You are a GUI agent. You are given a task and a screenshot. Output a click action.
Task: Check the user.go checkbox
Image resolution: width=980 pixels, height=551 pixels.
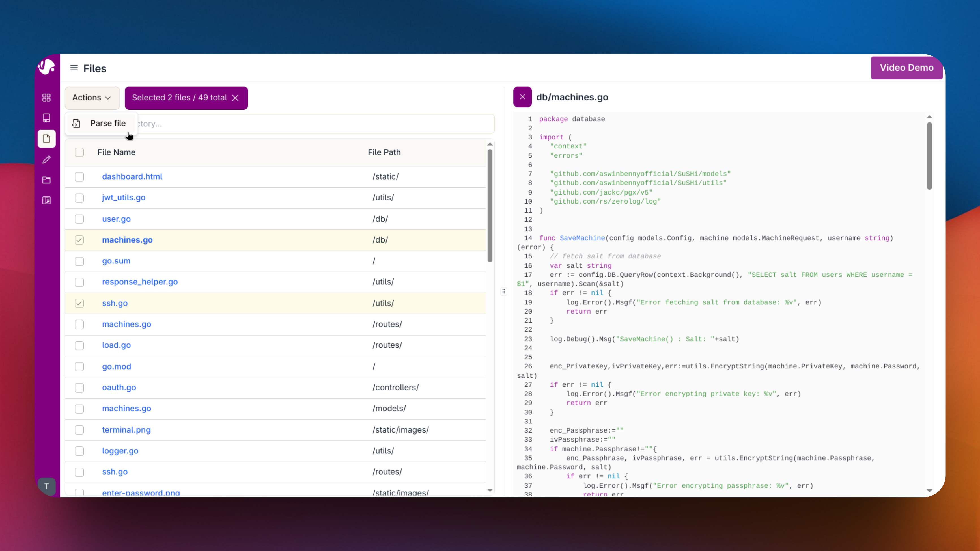(79, 219)
